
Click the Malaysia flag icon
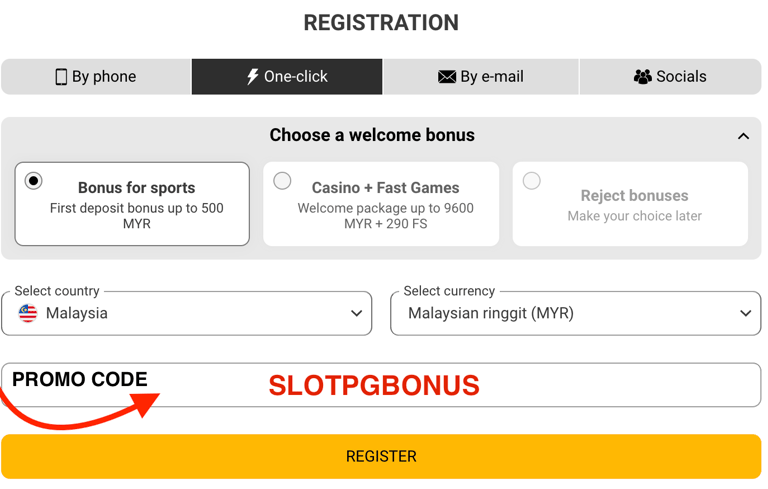point(28,314)
